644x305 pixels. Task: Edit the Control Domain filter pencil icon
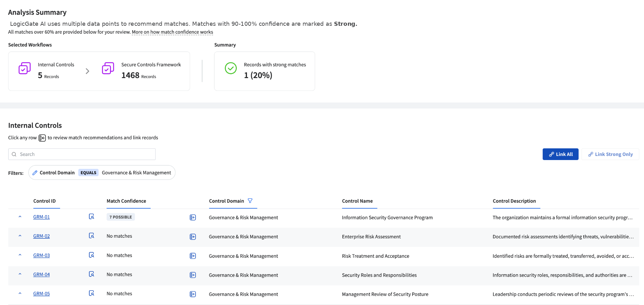[x=35, y=173]
